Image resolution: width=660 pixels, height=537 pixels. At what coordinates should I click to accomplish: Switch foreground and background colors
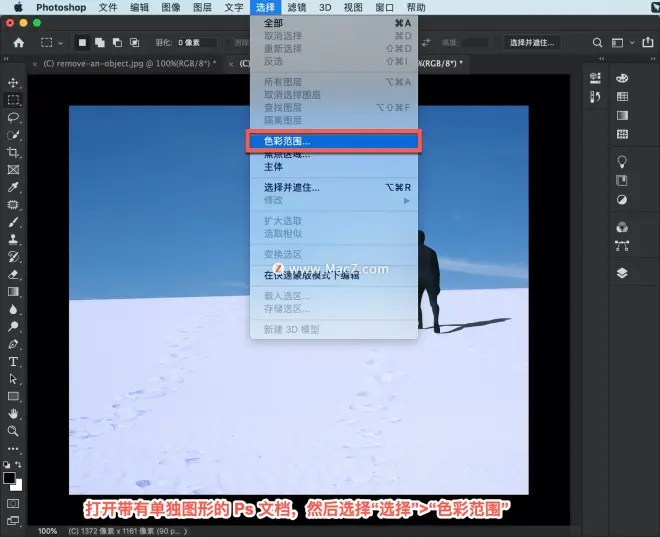coord(19,465)
